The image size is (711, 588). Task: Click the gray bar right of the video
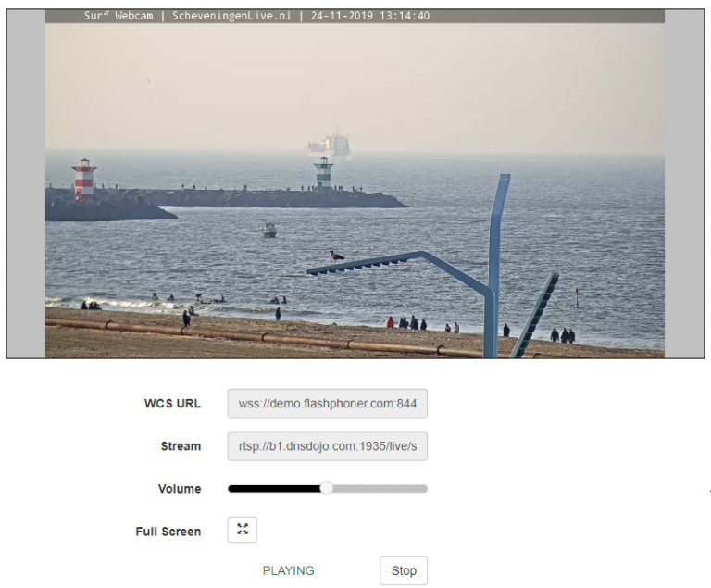tap(685, 183)
